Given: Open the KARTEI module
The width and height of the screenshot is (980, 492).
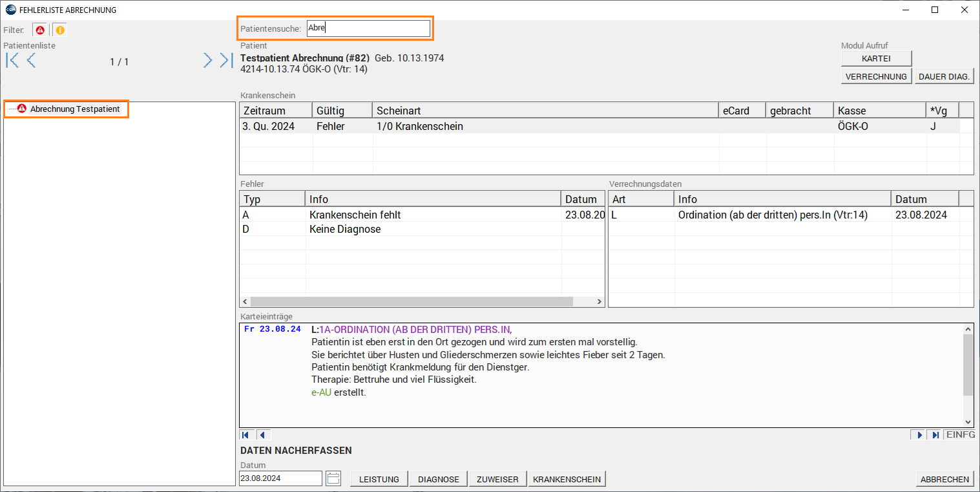Looking at the screenshot, I should (876, 58).
